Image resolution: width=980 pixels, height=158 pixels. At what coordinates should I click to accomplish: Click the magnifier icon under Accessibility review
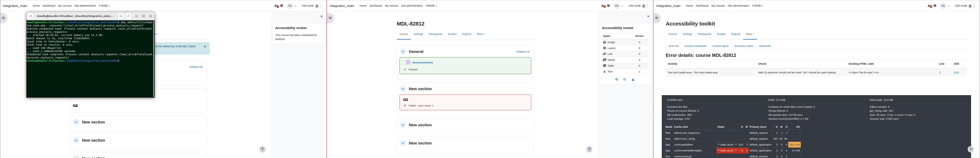625,80
